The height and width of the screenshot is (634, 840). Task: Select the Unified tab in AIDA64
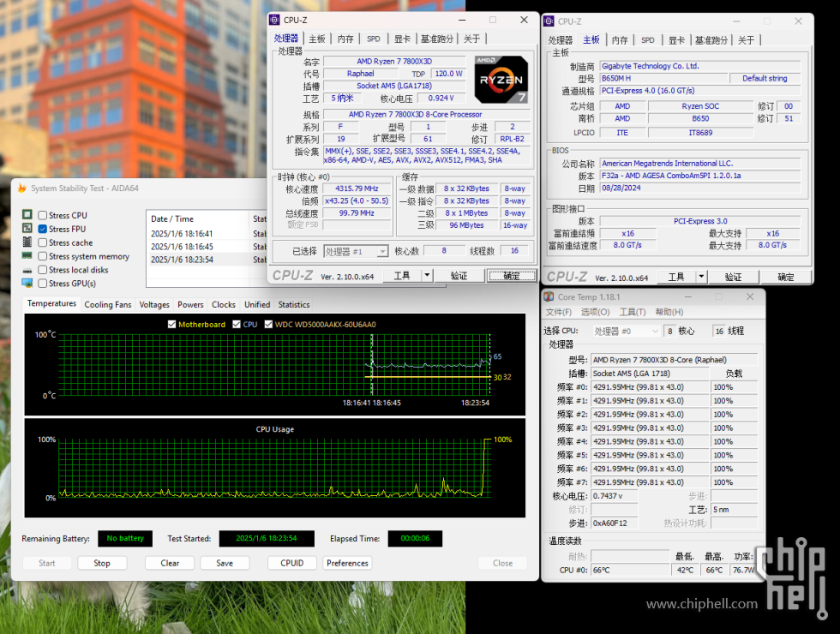point(257,305)
